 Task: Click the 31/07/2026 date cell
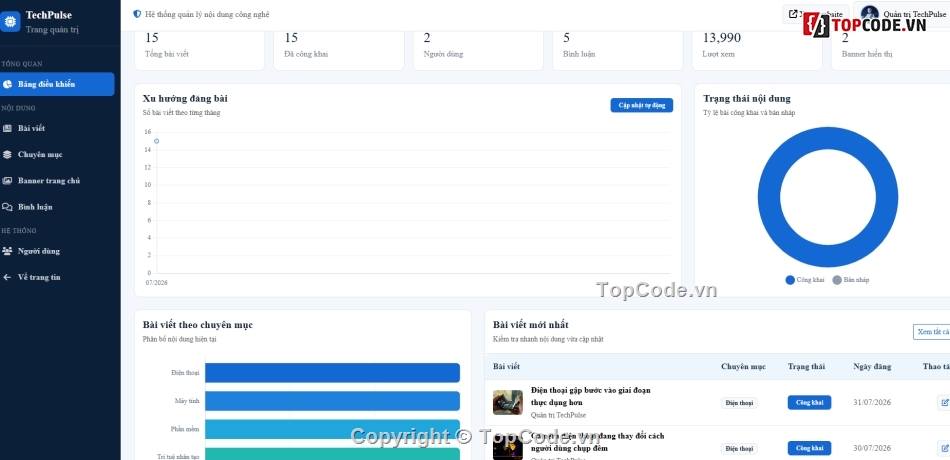(x=872, y=402)
